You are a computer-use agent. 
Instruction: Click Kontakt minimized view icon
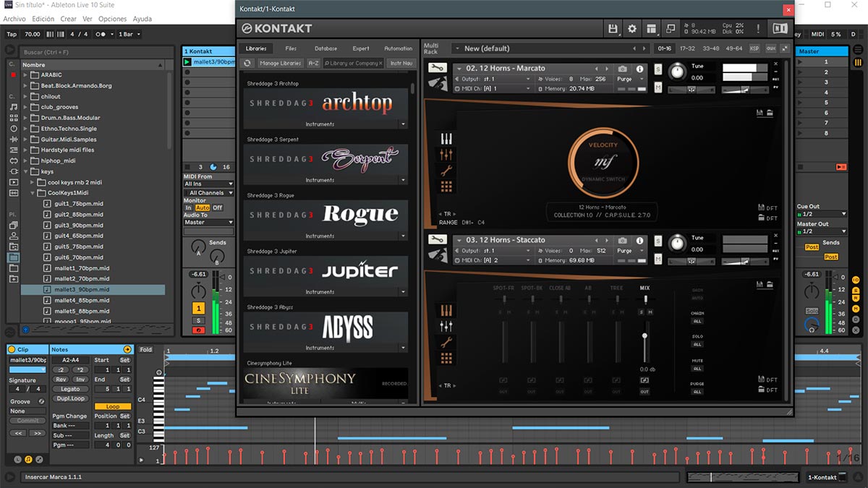pos(671,29)
